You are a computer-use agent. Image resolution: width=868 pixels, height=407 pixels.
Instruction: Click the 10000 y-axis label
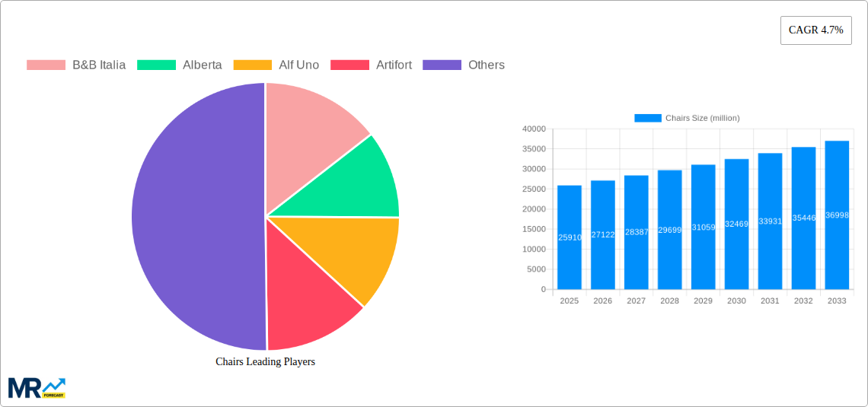[535, 250]
